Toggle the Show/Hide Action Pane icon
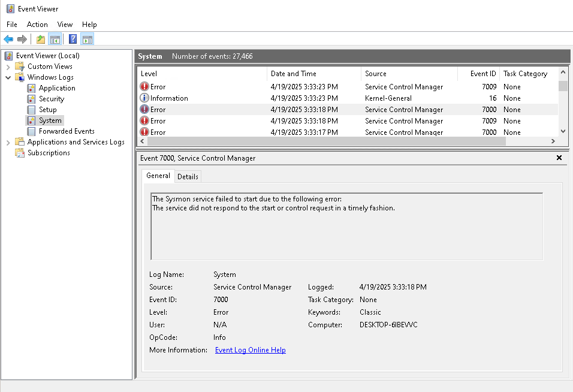Screen dimensions: 573x392 tap(88, 39)
